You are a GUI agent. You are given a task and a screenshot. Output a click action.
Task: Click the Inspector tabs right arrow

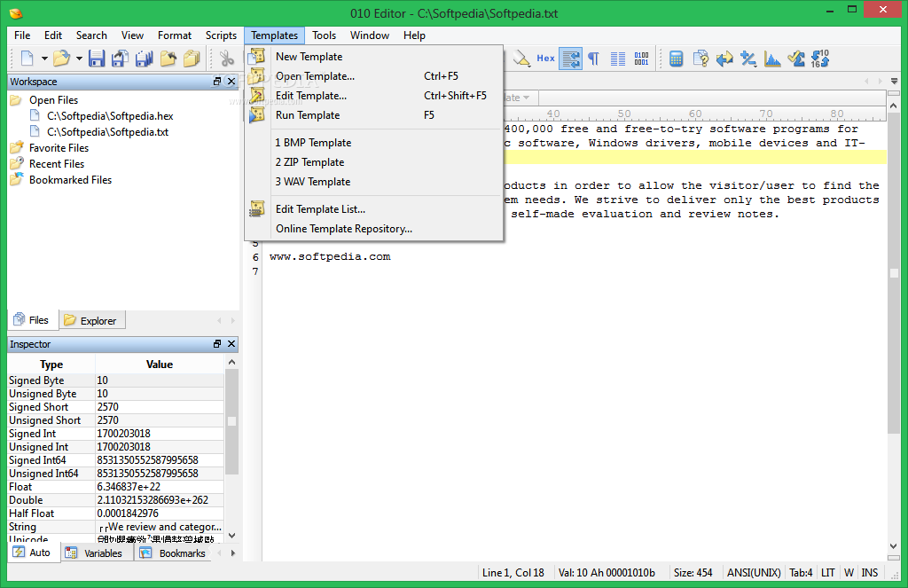233,553
